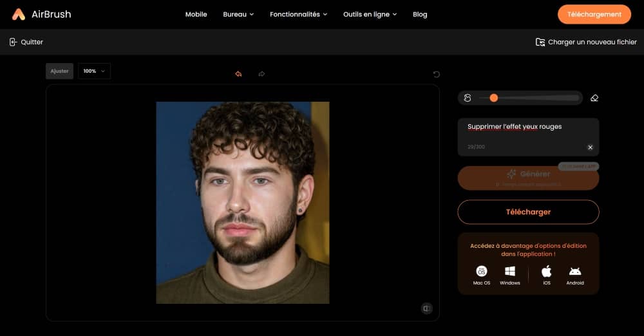Open the Outils en ligne menu
Image resolution: width=644 pixels, height=336 pixels.
tap(370, 14)
